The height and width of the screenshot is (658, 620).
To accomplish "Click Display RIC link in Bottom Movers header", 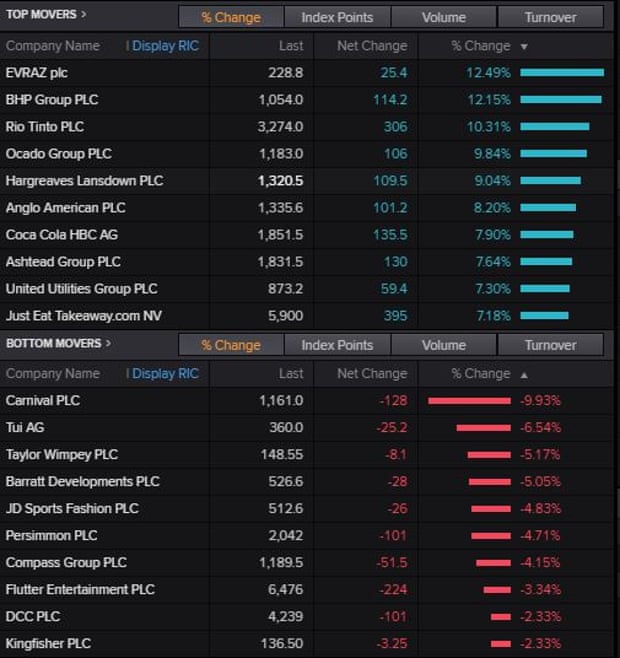I will coord(165,373).
